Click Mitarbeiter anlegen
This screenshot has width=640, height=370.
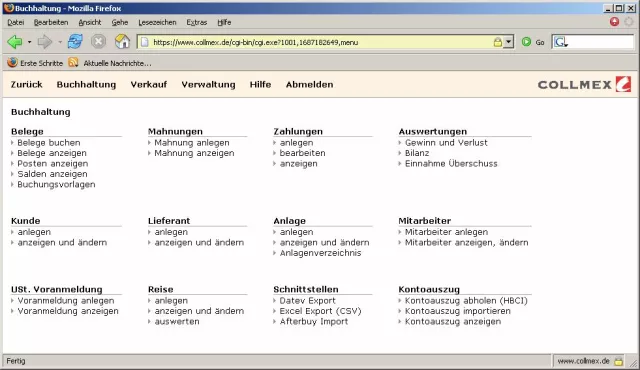[446, 232]
